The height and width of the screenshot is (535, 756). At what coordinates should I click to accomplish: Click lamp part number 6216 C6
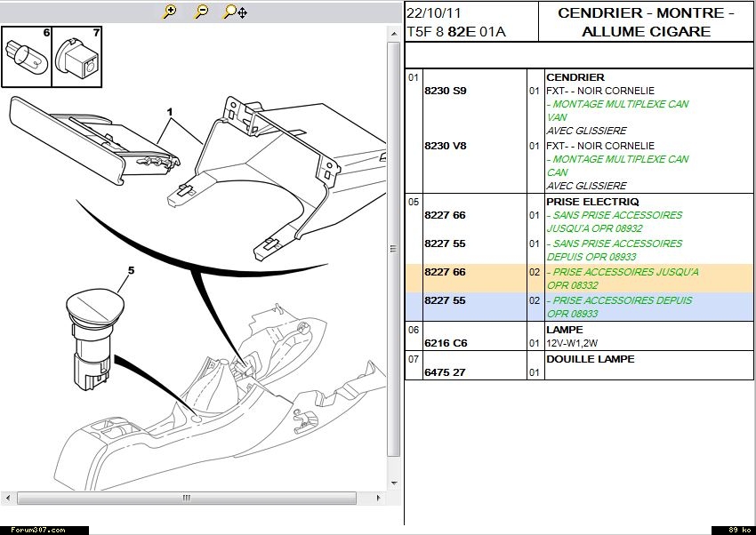(x=445, y=343)
